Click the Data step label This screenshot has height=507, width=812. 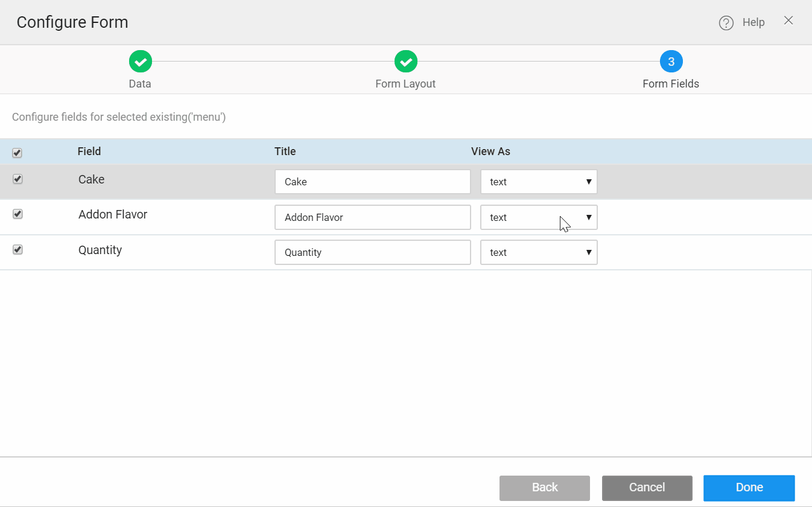(x=140, y=84)
